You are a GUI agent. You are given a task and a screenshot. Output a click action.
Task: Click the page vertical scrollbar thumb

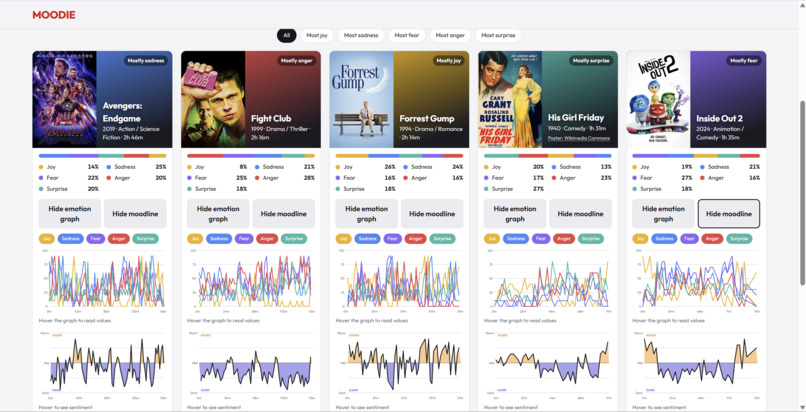(x=802, y=193)
